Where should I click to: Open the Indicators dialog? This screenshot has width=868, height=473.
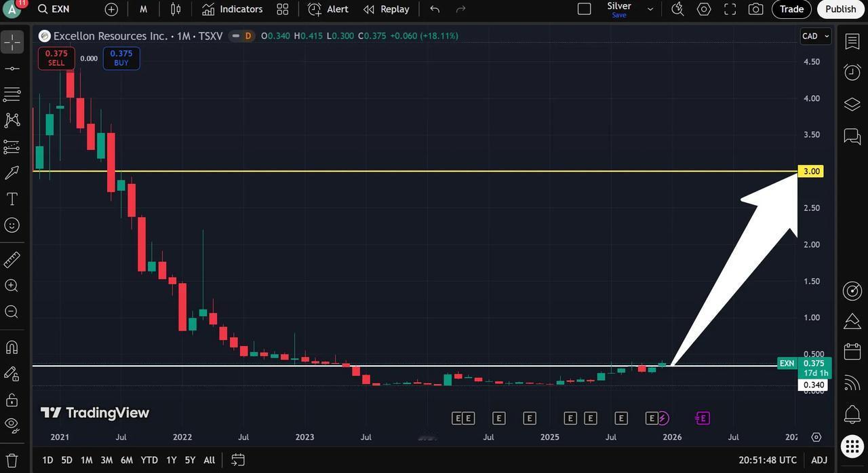pyautogui.click(x=232, y=9)
